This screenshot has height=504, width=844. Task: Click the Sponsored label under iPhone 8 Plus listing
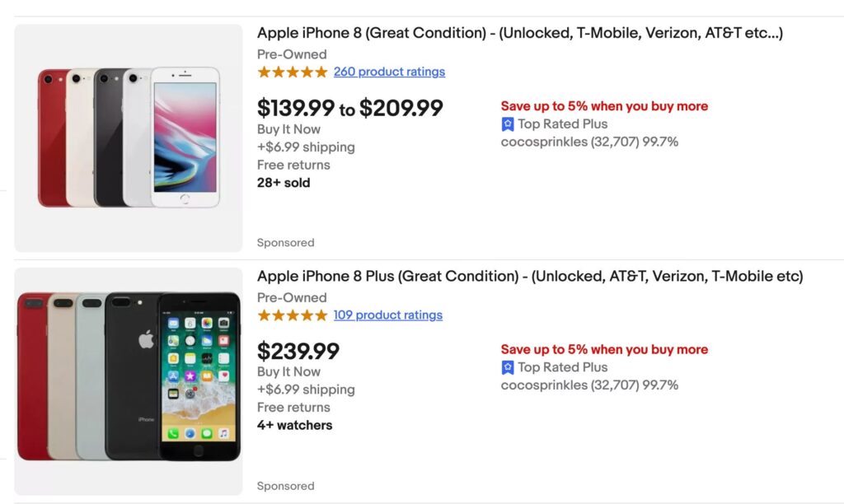pos(286,486)
